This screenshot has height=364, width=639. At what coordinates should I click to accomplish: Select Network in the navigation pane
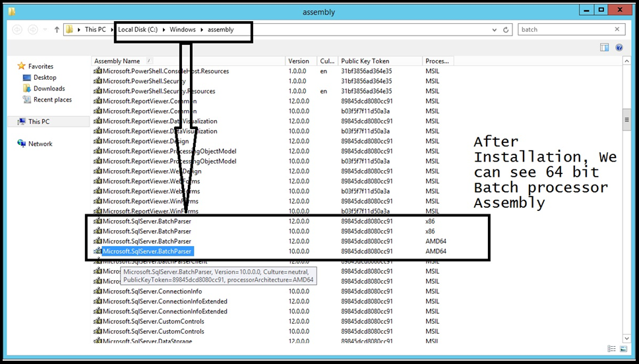click(40, 144)
